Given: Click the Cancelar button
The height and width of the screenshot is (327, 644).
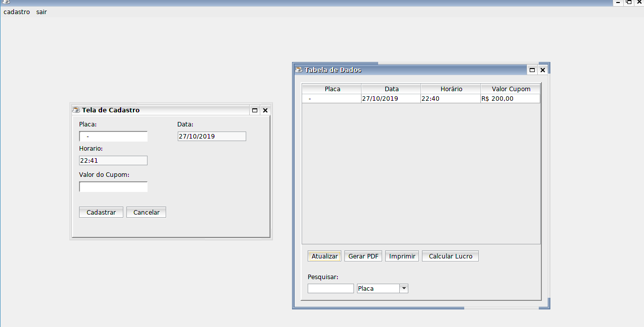Looking at the screenshot, I should coord(147,212).
